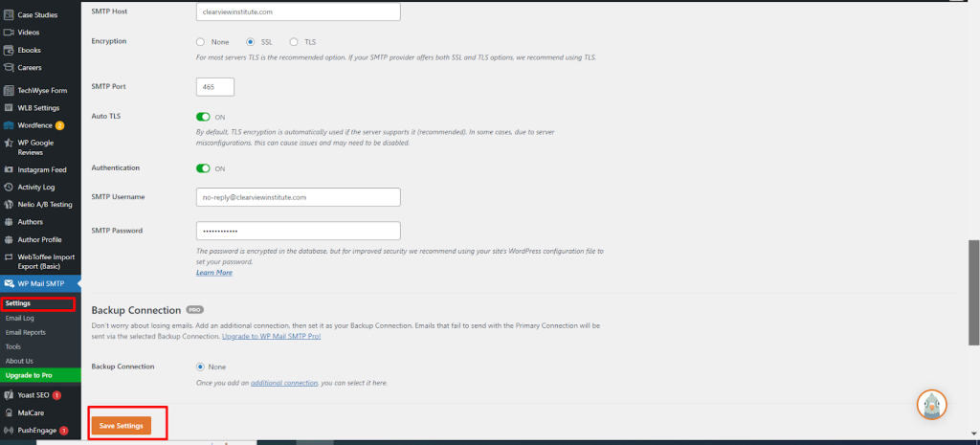Image resolution: width=980 pixels, height=445 pixels.
Task: Turn off the Auto TLS toggle
Action: tap(203, 117)
